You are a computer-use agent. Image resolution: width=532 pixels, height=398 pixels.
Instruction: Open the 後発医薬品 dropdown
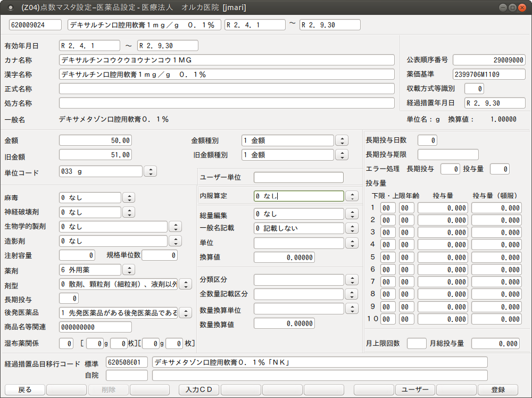(186, 312)
